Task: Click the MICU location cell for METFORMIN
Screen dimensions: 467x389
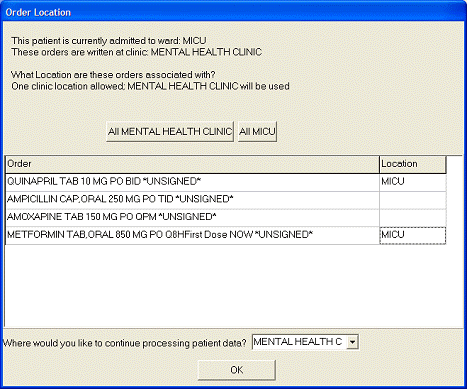Action: [x=413, y=235]
